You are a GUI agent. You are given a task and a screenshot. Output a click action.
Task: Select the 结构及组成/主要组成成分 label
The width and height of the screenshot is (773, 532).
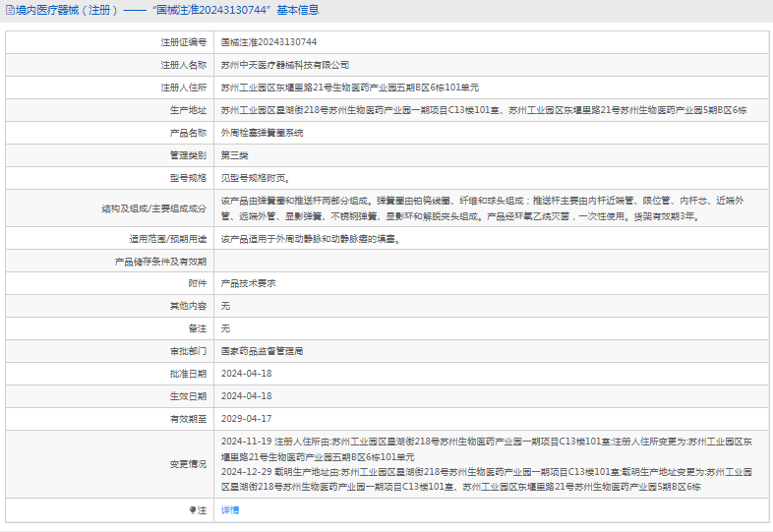tap(154, 208)
